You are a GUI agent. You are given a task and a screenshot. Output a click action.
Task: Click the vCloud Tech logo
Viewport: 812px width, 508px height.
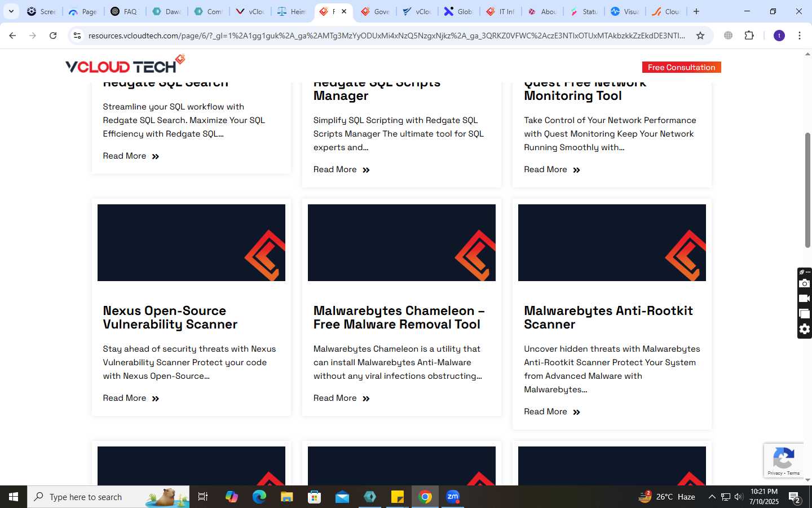[125, 64]
